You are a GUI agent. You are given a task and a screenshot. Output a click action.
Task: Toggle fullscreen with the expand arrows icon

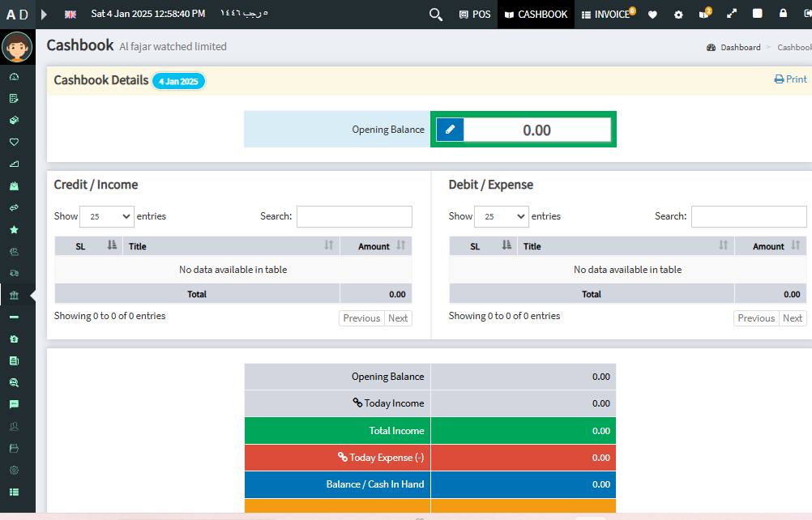tap(731, 14)
